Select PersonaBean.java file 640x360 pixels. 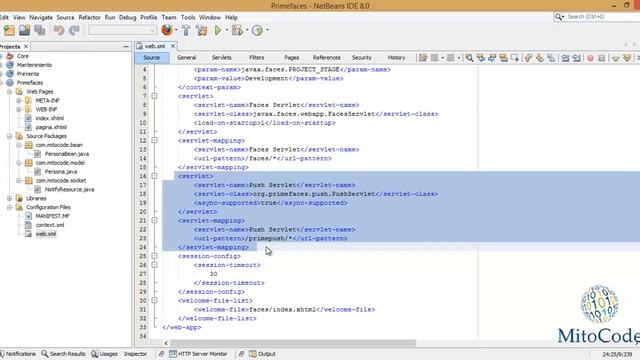coord(67,154)
